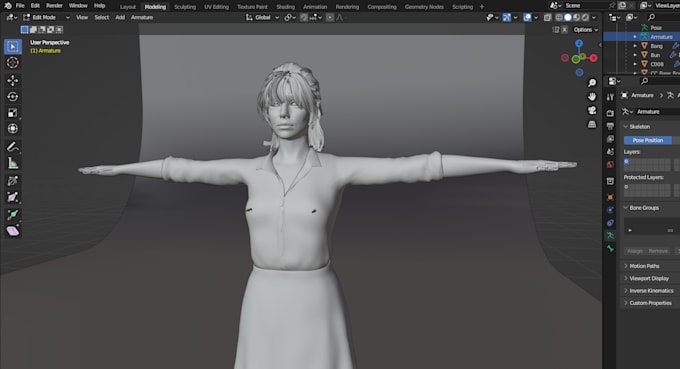Select the Select Box tool
The width and height of the screenshot is (680, 369).
click(13, 46)
